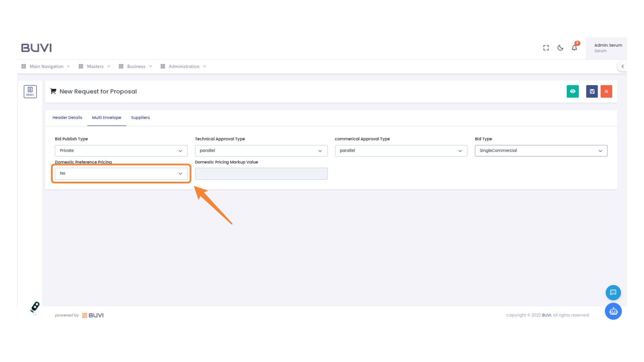
Task: Open the Masters menu
Action: 95,66
